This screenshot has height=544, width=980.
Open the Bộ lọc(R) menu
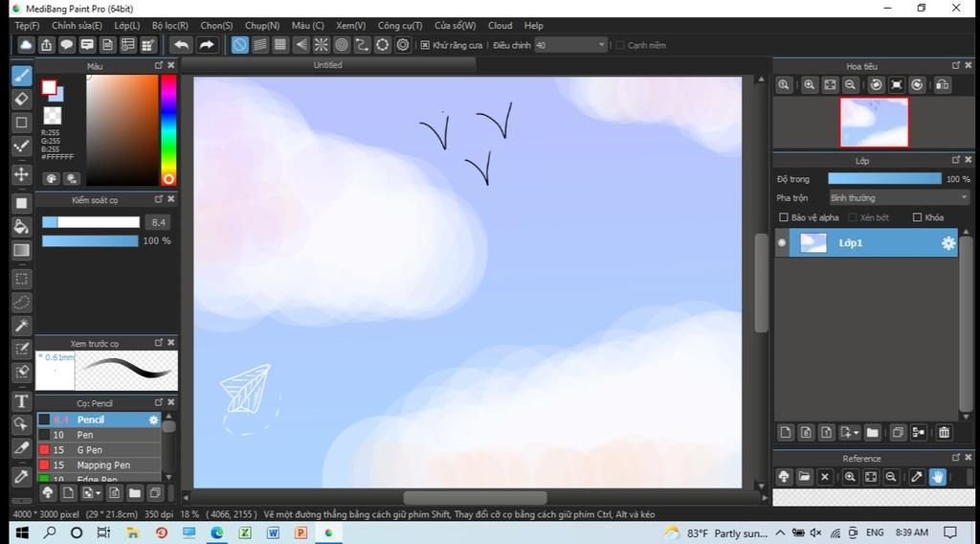[170, 26]
